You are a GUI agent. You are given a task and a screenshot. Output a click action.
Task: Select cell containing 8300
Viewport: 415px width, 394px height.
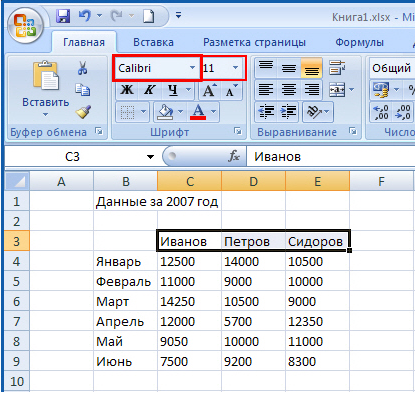coord(317,361)
